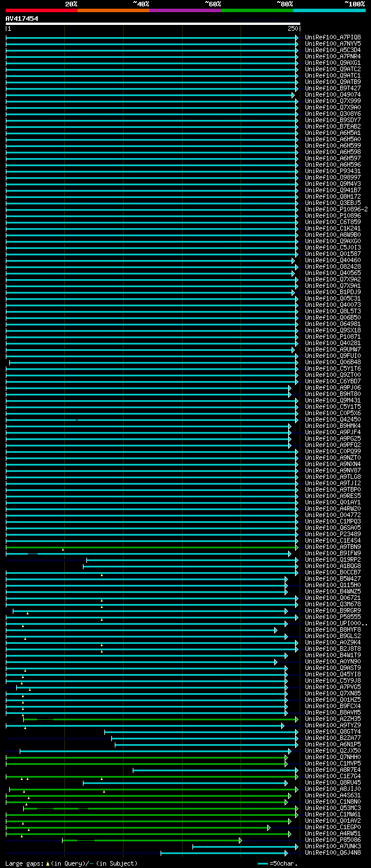Select the UniRef100_A2ZH35 label
The width and height of the screenshot is (371, 868).
[333, 719]
